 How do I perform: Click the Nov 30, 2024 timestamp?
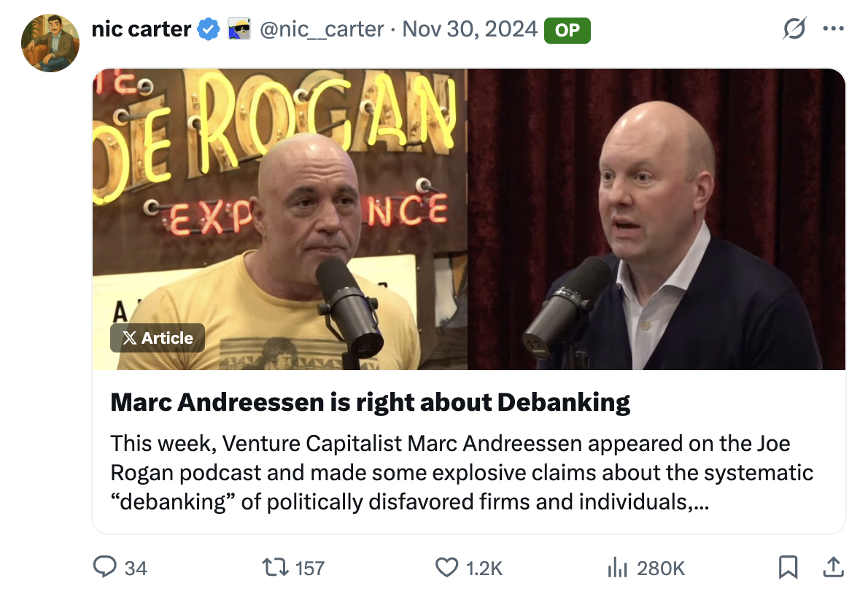470,29
